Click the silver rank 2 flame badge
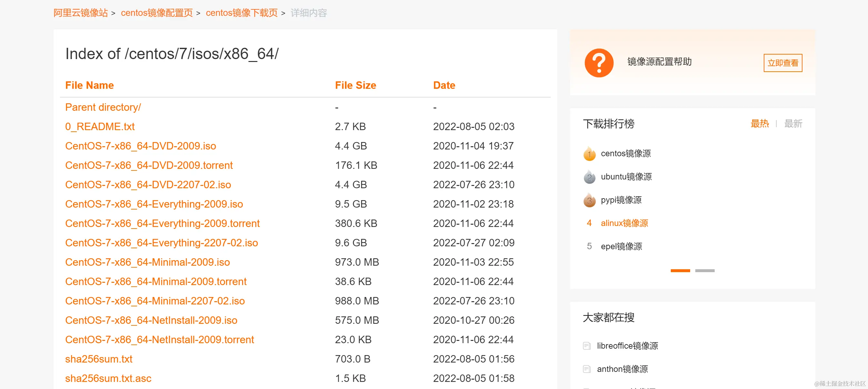The image size is (868, 389). pyautogui.click(x=589, y=177)
